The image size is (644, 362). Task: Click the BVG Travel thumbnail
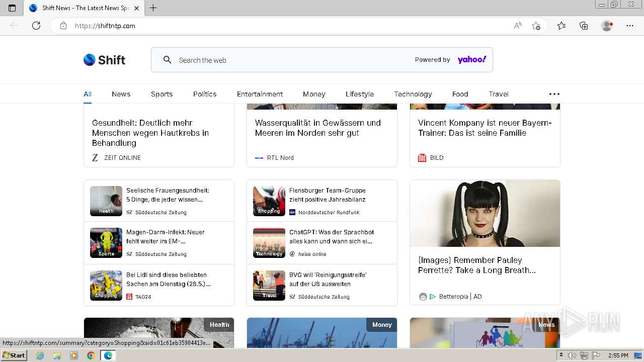[x=269, y=286]
